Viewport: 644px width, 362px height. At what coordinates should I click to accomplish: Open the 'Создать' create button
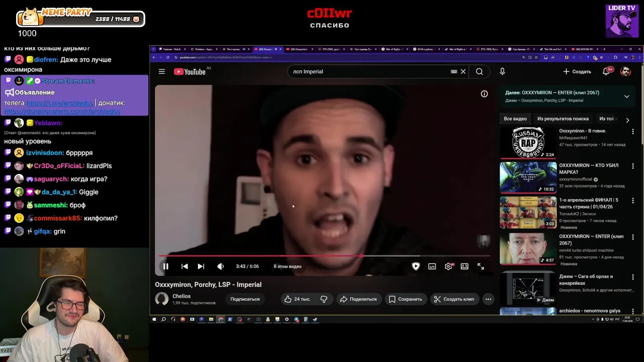click(577, 71)
